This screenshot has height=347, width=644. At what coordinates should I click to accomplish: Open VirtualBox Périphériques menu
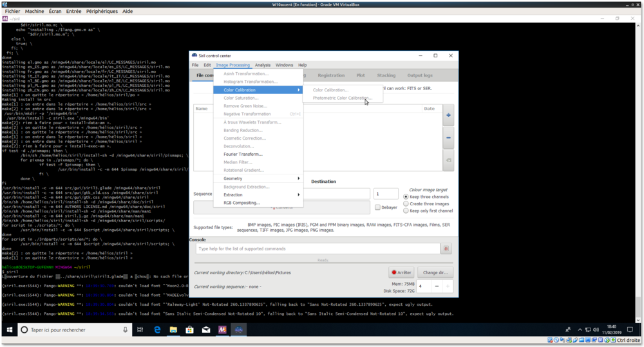tap(102, 11)
